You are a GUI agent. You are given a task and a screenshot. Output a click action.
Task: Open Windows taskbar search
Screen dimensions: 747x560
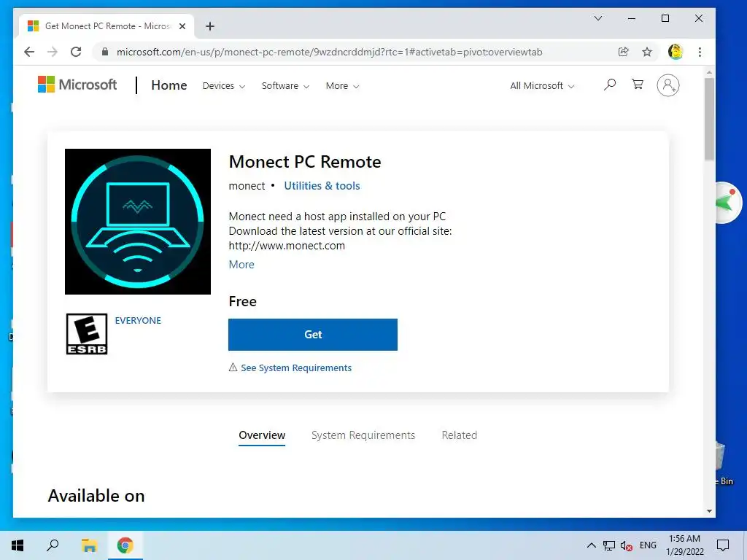tap(53, 545)
